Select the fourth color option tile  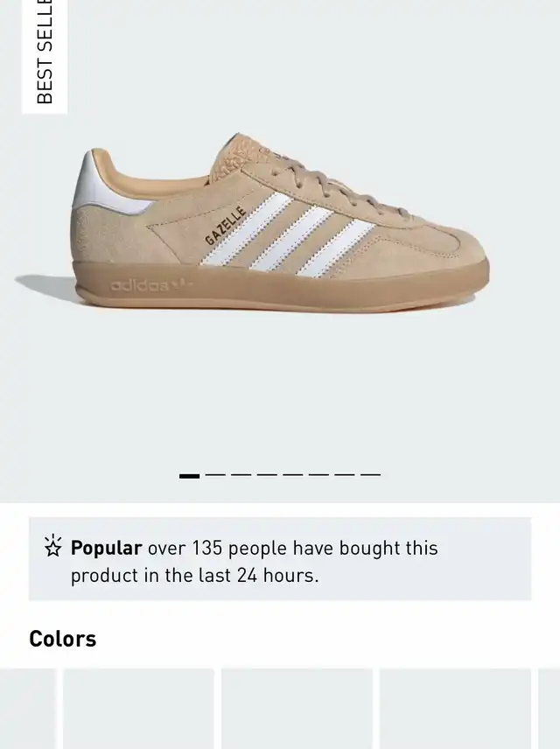455,709
